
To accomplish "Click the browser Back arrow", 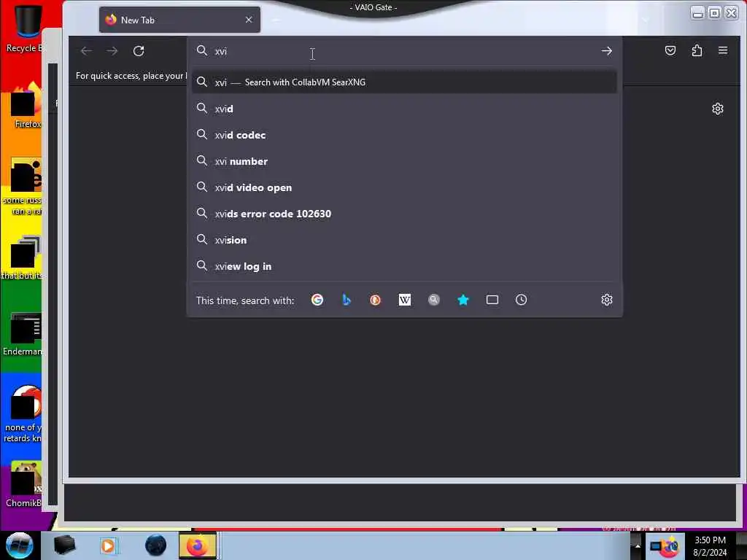I will [x=86, y=51].
